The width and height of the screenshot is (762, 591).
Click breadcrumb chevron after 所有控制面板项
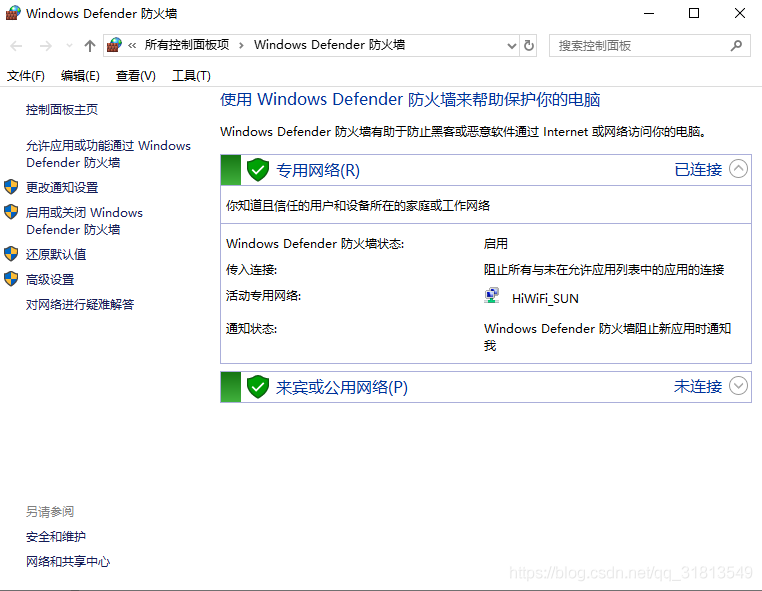click(x=241, y=46)
